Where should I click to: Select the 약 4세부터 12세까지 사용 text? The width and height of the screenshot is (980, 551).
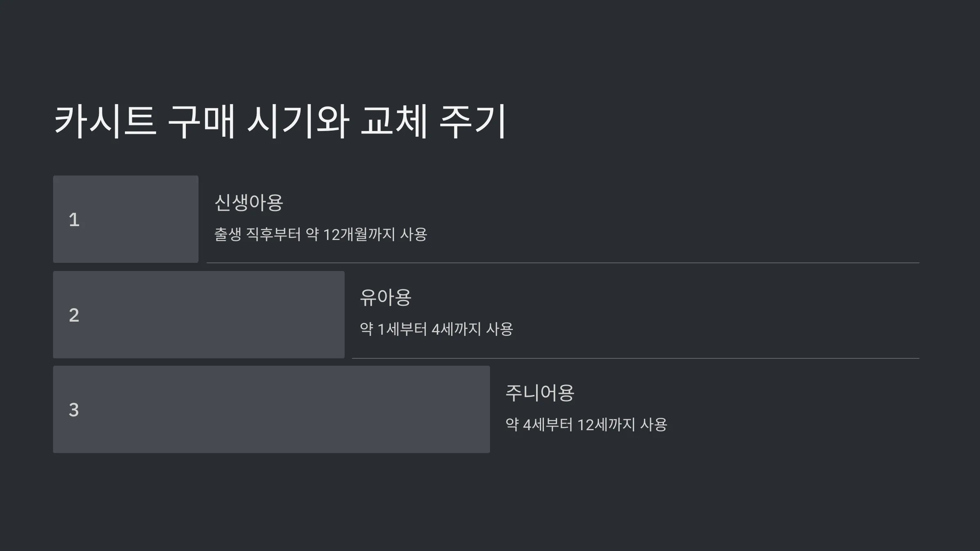(586, 424)
